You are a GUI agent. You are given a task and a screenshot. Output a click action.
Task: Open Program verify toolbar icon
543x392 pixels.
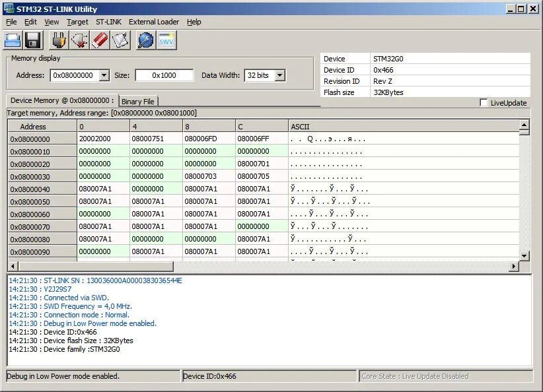click(120, 40)
